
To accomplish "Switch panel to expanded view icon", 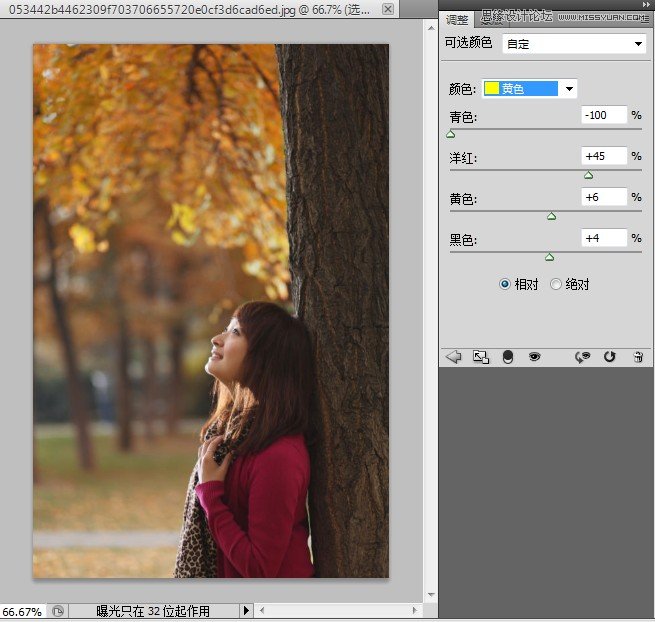I will [480, 357].
